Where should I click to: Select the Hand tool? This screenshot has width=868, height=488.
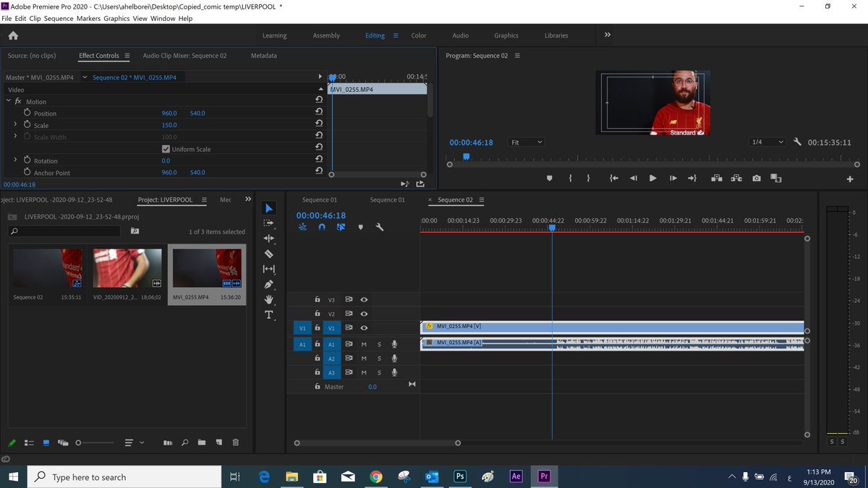(x=269, y=299)
